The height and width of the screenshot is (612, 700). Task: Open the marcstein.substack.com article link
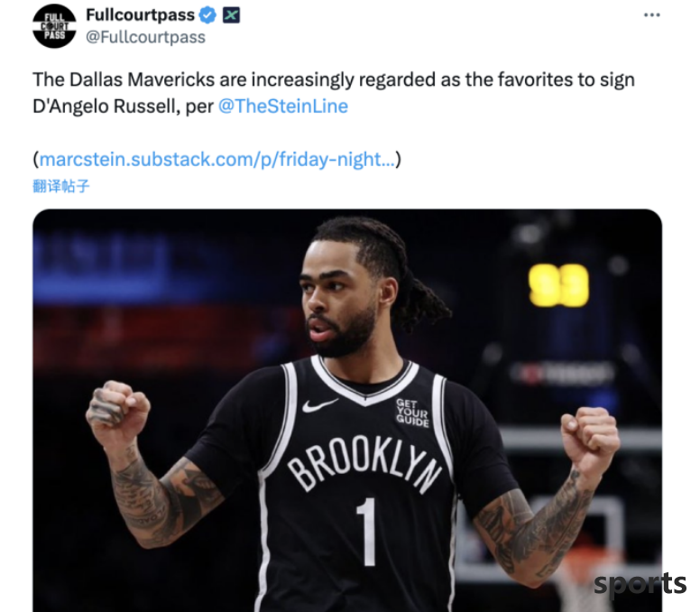217,160
